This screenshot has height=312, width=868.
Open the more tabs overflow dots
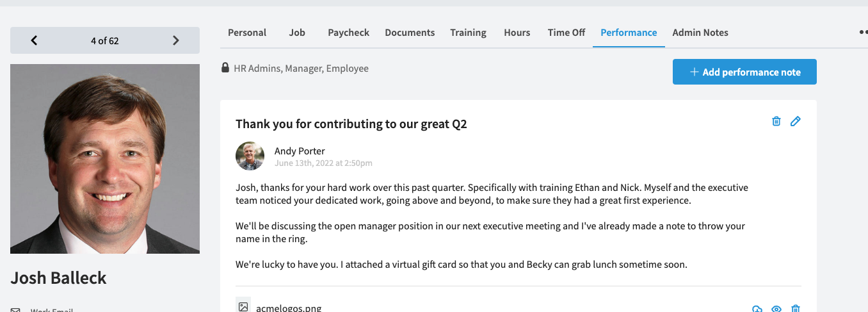[x=863, y=33]
